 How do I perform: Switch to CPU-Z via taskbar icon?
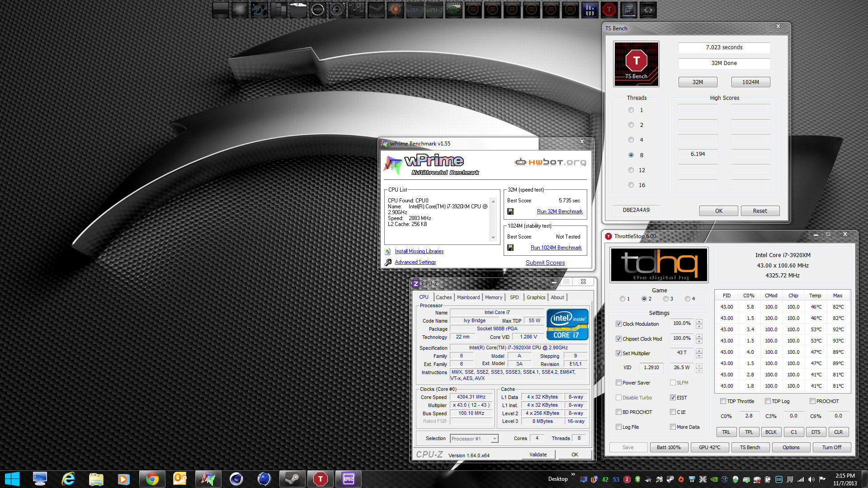(x=348, y=479)
